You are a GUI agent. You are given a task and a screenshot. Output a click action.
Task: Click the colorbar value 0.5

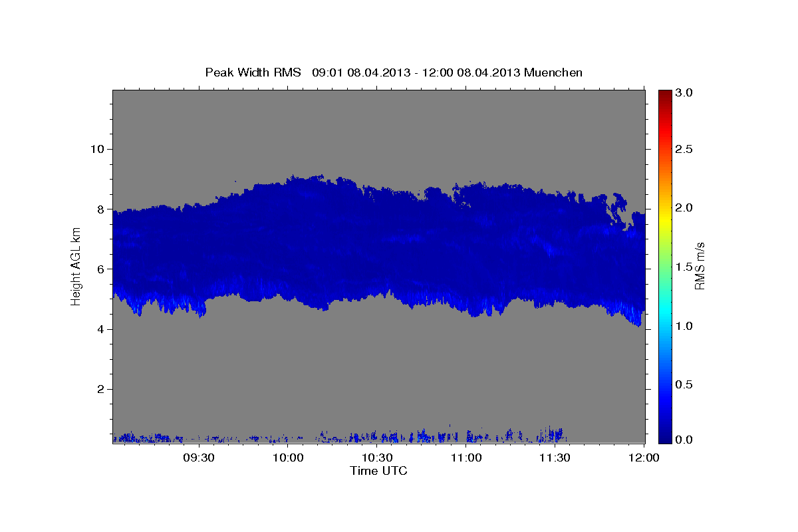(684, 384)
